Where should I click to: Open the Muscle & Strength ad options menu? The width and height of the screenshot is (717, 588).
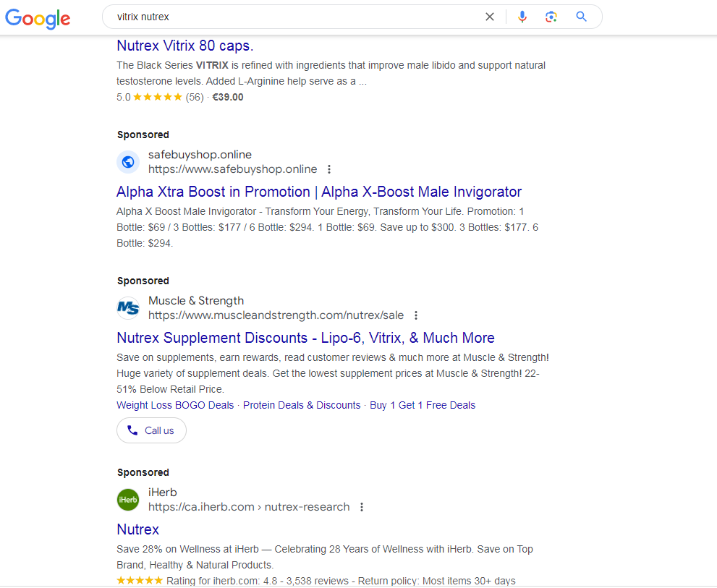[416, 315]
